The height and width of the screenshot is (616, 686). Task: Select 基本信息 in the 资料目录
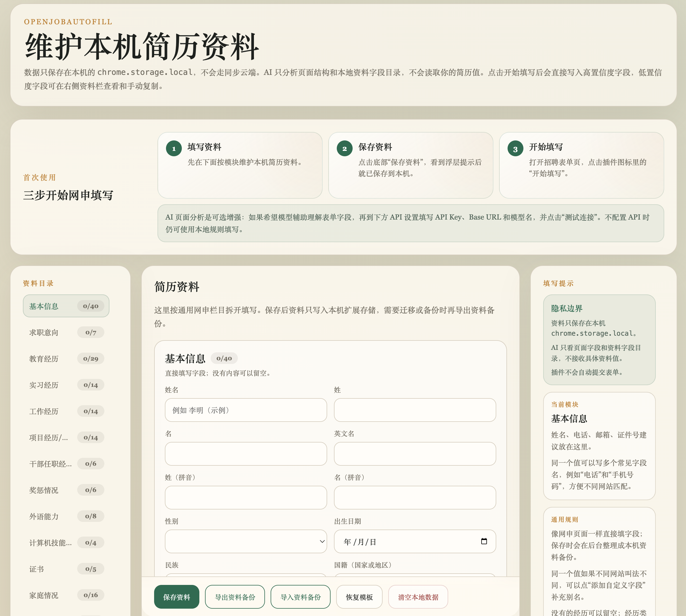point(66,306)
